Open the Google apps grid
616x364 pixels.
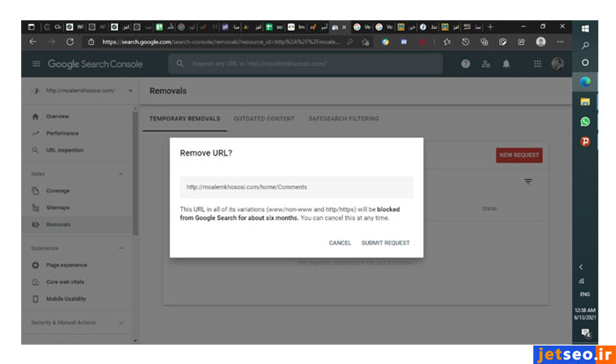pos(538,64)
